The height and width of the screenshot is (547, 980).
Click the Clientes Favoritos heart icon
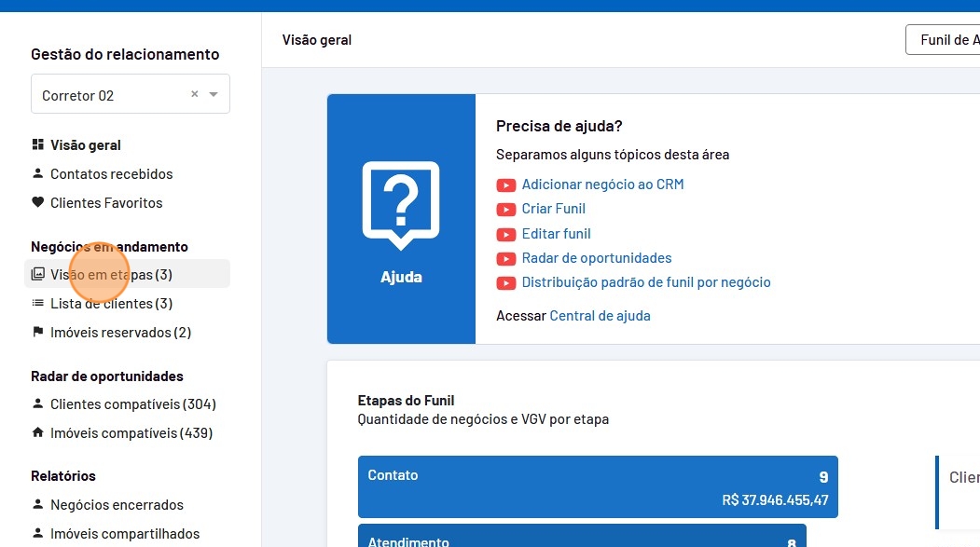(37, 203)
